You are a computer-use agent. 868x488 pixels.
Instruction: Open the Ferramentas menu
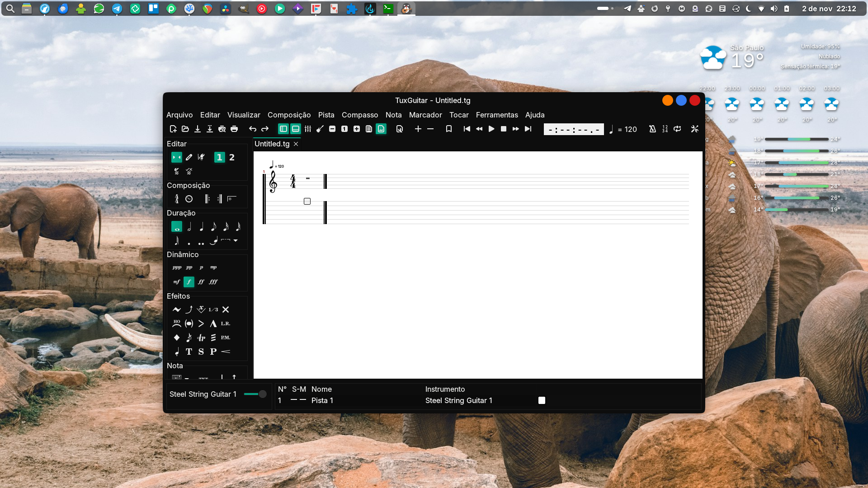coord(496,115)
